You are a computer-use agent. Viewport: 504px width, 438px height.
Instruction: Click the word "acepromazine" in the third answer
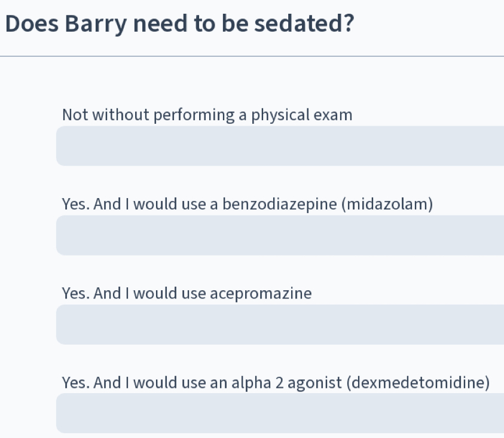tap(261, 293)
